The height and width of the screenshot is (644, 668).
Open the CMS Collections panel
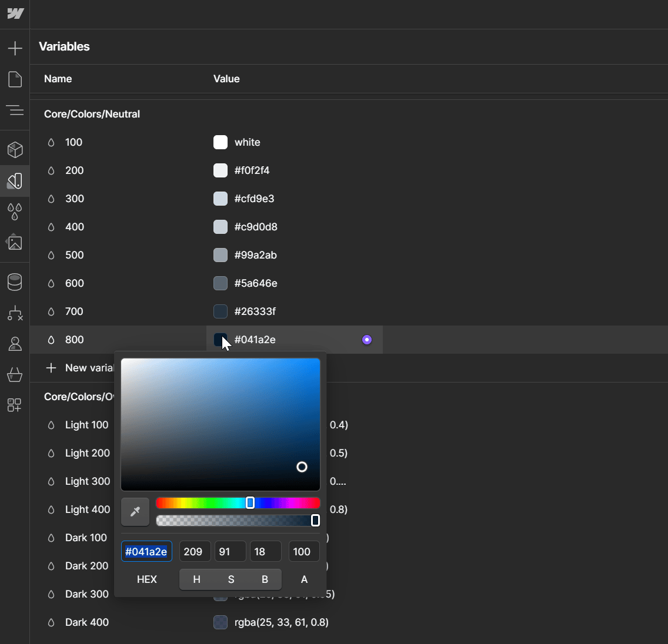pos(15,281)
